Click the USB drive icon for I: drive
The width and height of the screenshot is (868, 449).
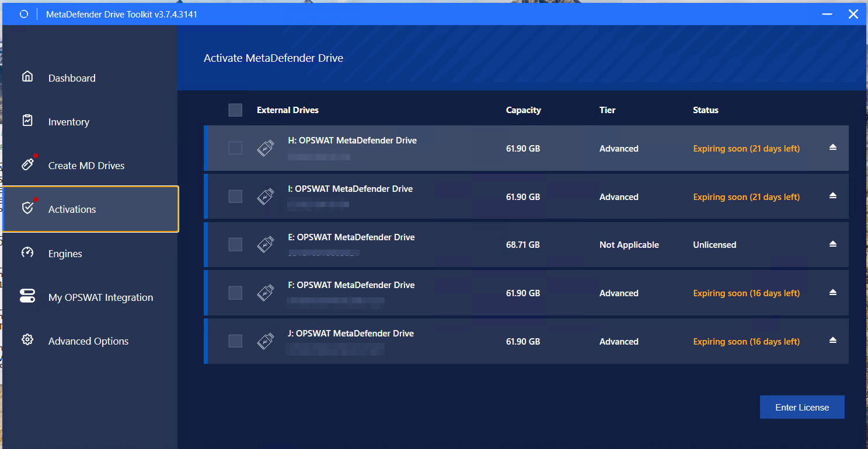(266, 197)
